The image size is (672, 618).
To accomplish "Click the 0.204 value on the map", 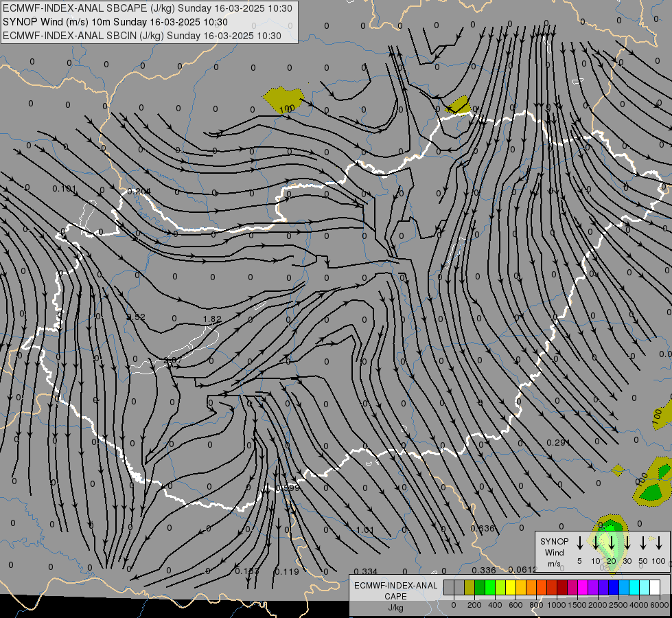I will tap(139, 192).
